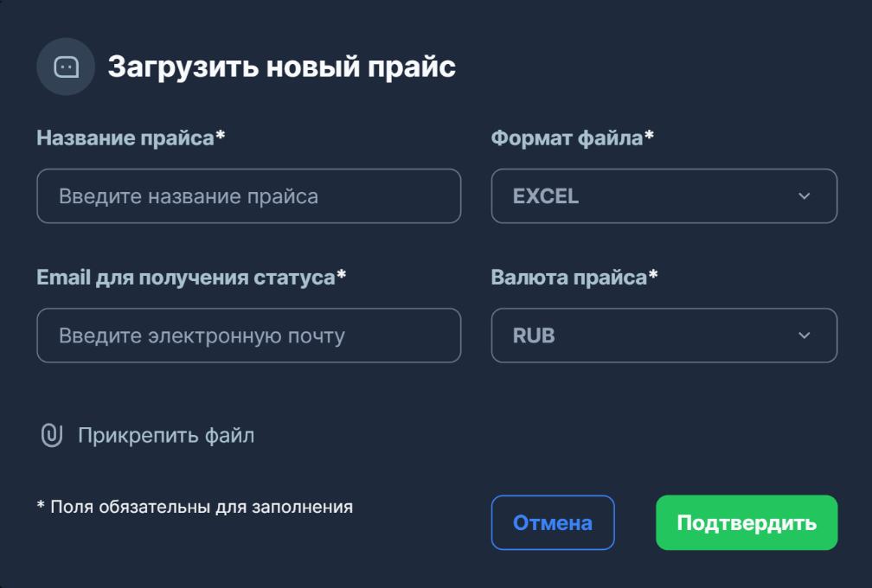Click the email input 'Введите электронную почту'

click(248, 336)
